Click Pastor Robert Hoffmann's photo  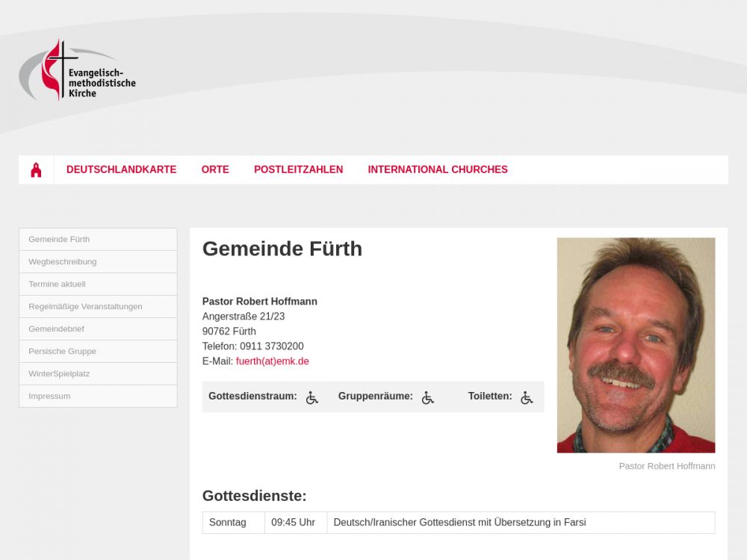[636, 345]
